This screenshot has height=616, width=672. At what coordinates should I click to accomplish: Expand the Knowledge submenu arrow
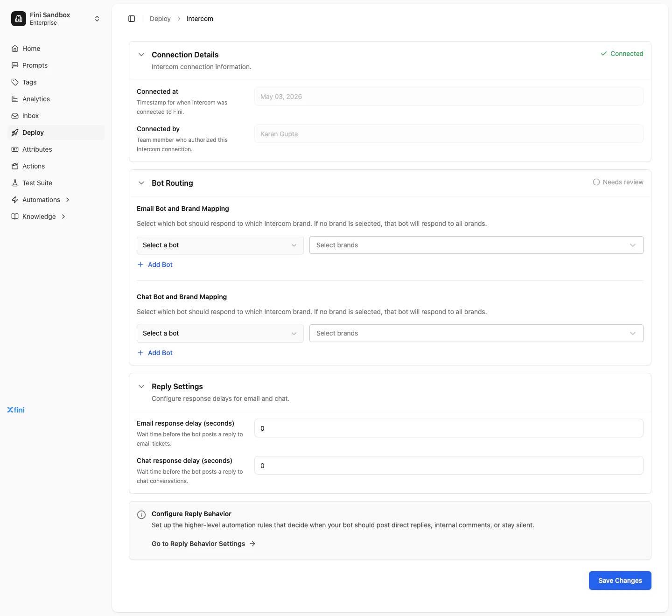point(63,217)
